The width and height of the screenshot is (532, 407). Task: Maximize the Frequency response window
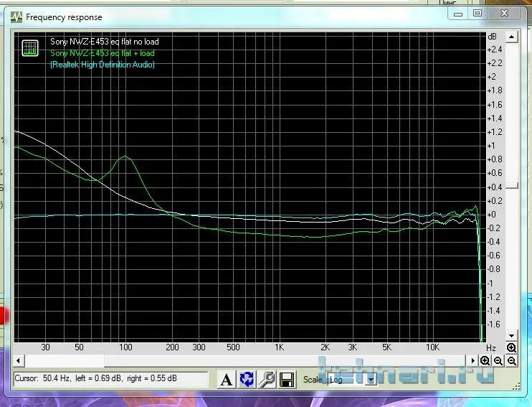(x=477, y=12)
